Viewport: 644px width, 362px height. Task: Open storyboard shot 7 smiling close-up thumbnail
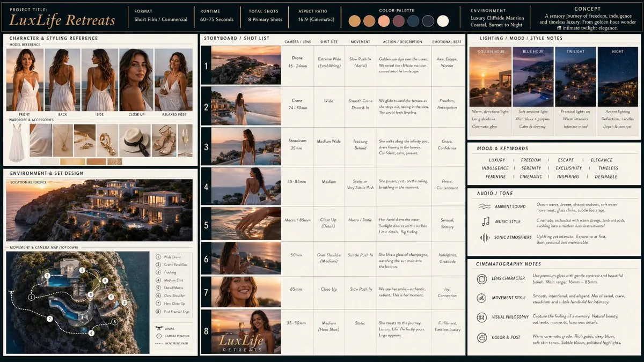pos(246,292)
